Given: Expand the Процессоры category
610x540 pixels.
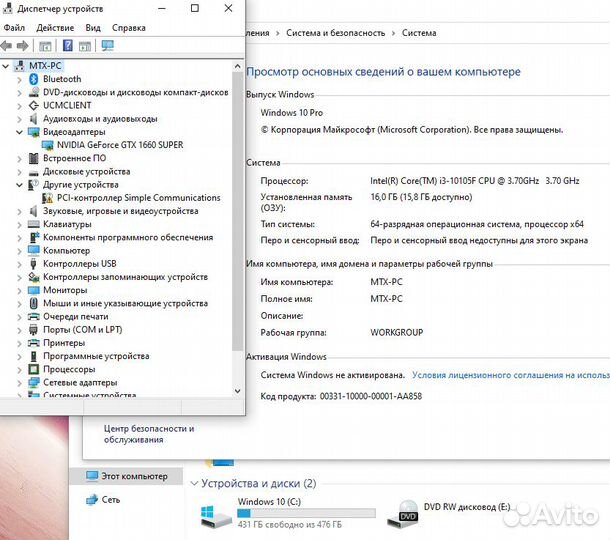Looking at the screenshot, I should [x=19, y=370].
